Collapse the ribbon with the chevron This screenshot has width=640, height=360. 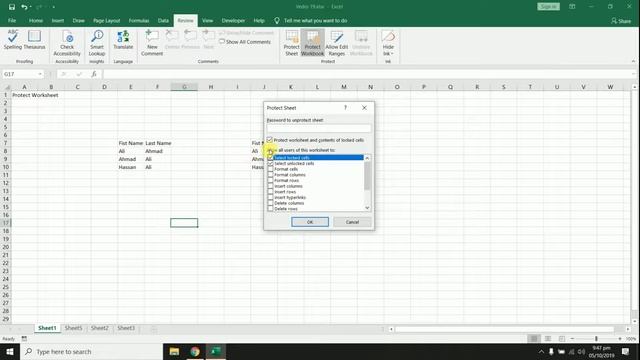[x=633, y=61]
